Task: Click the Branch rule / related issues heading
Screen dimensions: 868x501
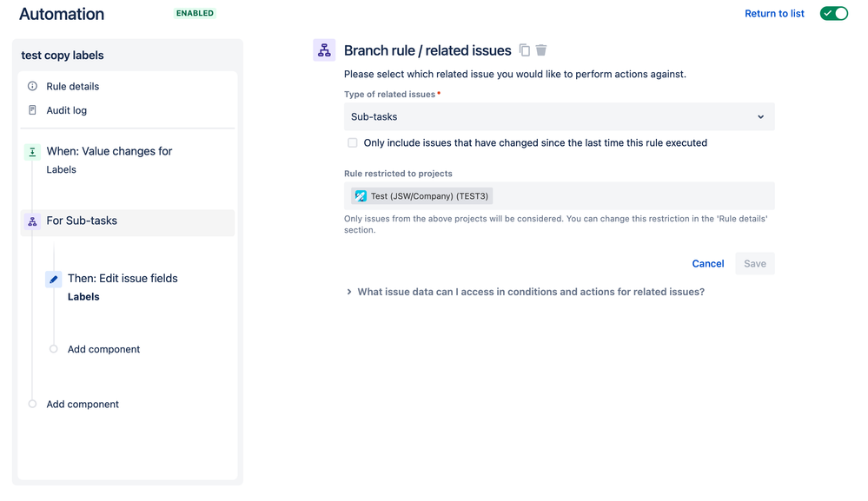Action: coord(427,50)
